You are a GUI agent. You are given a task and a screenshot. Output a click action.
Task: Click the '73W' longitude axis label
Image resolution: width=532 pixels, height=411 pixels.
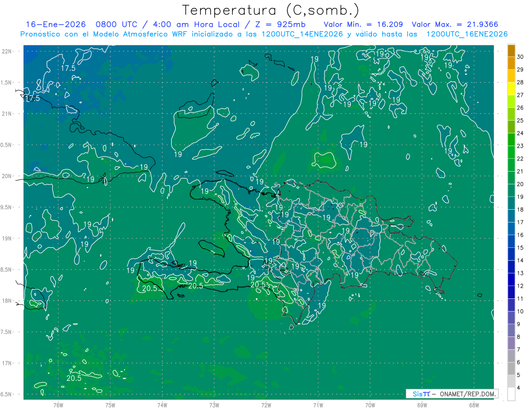click(214, 405)
